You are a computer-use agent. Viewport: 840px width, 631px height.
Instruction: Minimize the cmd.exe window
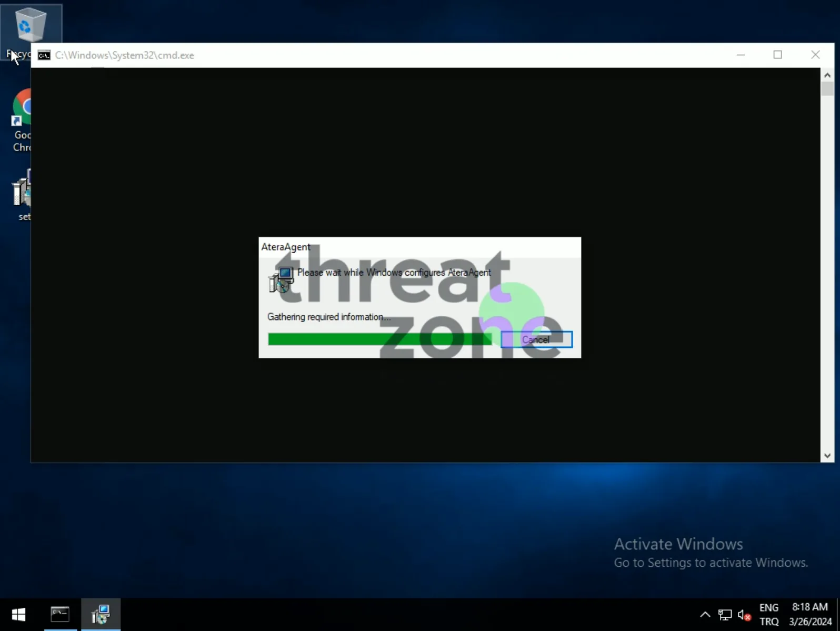click(741, 55)
